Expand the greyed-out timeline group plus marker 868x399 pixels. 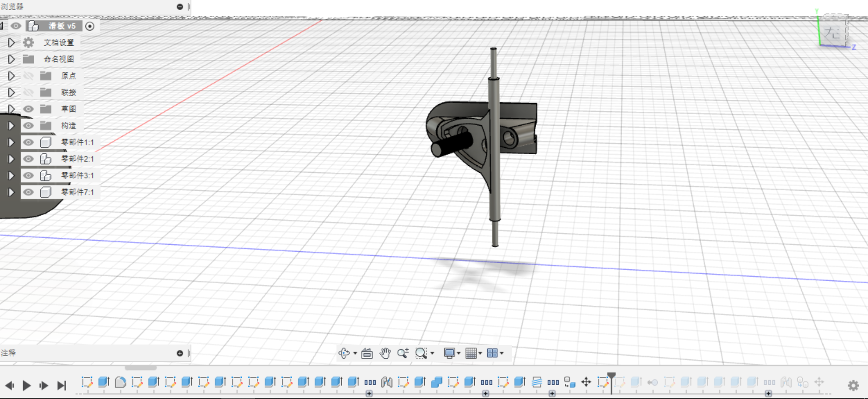pos(768,393)
